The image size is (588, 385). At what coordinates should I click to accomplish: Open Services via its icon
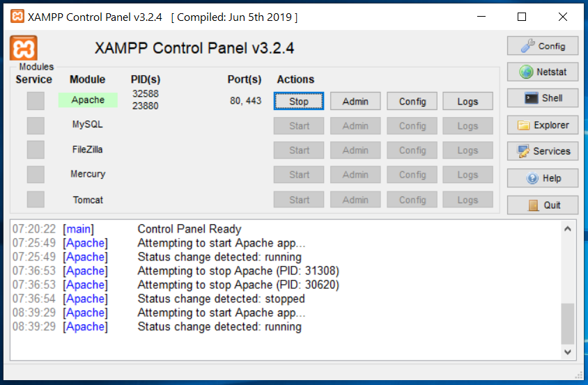click(543, 151)
